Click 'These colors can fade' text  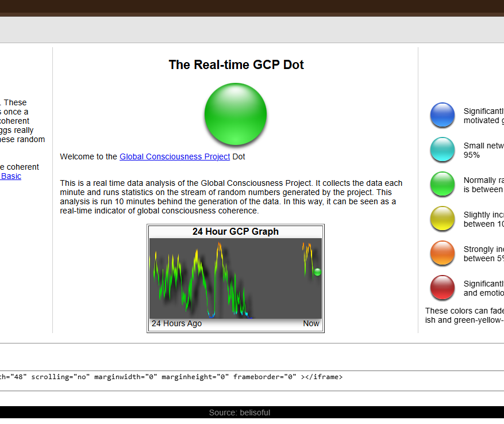pyautogui.click(x=464, y=311)
